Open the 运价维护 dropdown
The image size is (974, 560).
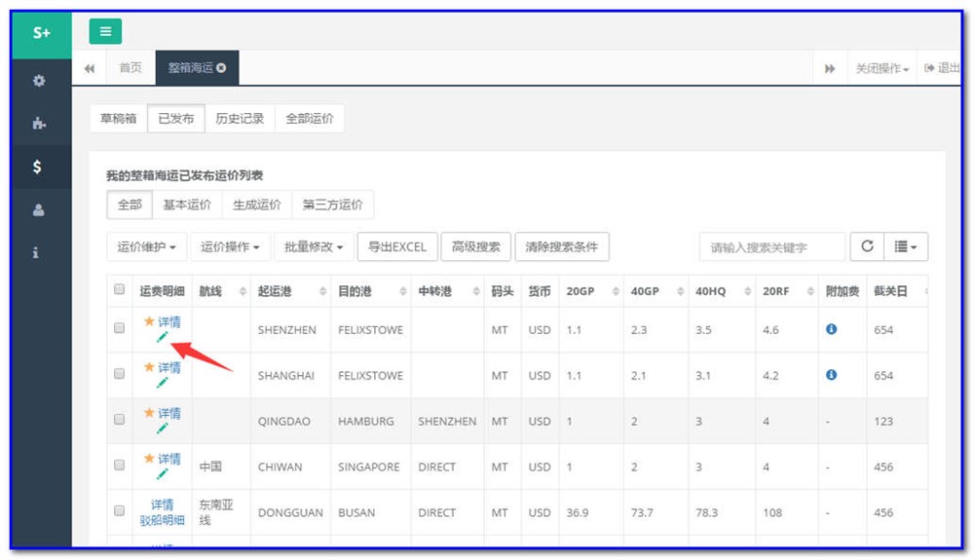(147, 247)
